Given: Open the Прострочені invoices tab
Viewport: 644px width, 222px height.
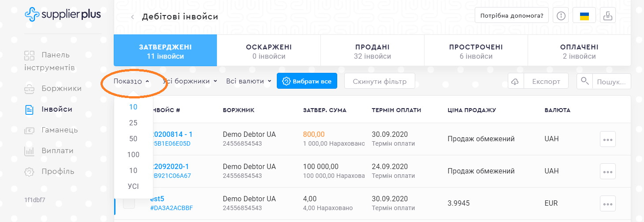Looking at the screenshot, I should 476,51.
